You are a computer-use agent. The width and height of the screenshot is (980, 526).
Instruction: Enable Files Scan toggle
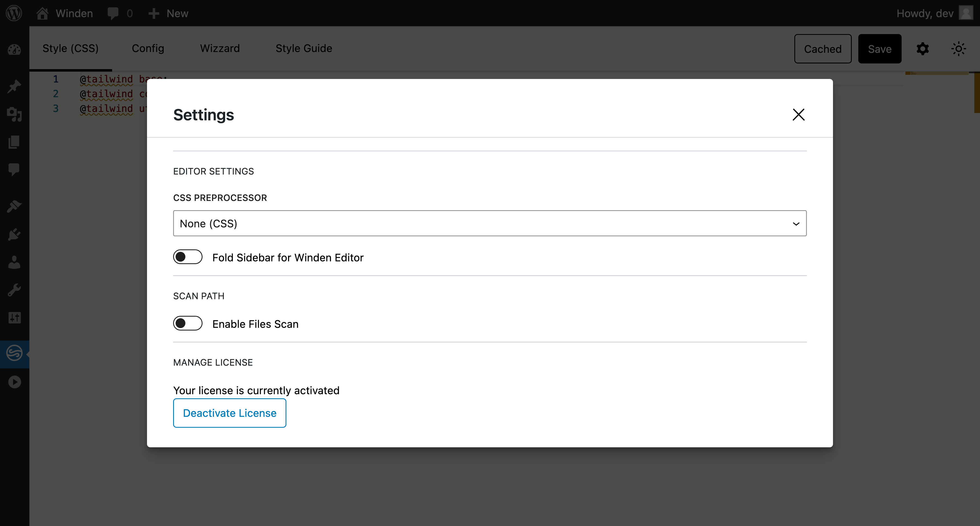click(x=188, y=323)
